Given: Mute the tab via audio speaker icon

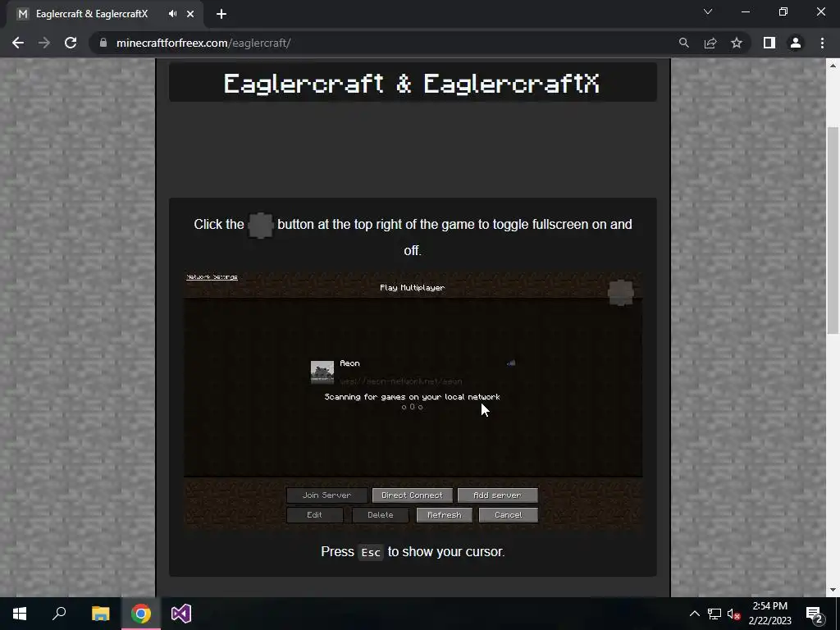Looking at the screenshot, I should point(172,14).
